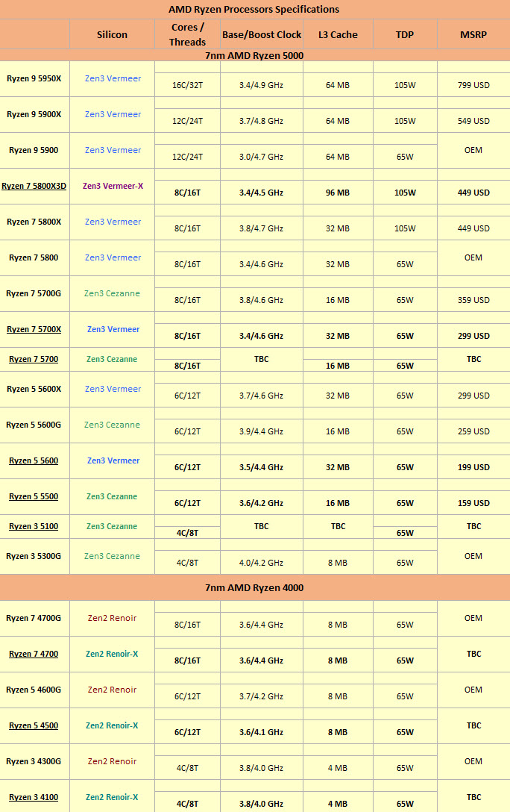Click the 3.4/4.5 GHz clock cell

pyautogui.click(x=261, y=193)
